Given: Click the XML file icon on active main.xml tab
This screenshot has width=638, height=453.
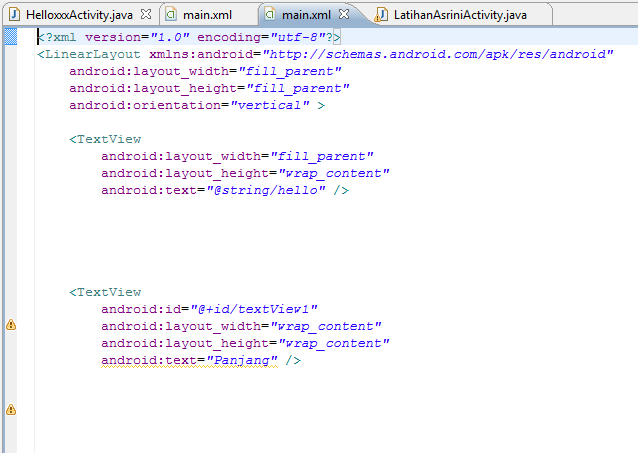Looking at the screenshot, I should tap(270, 15).
